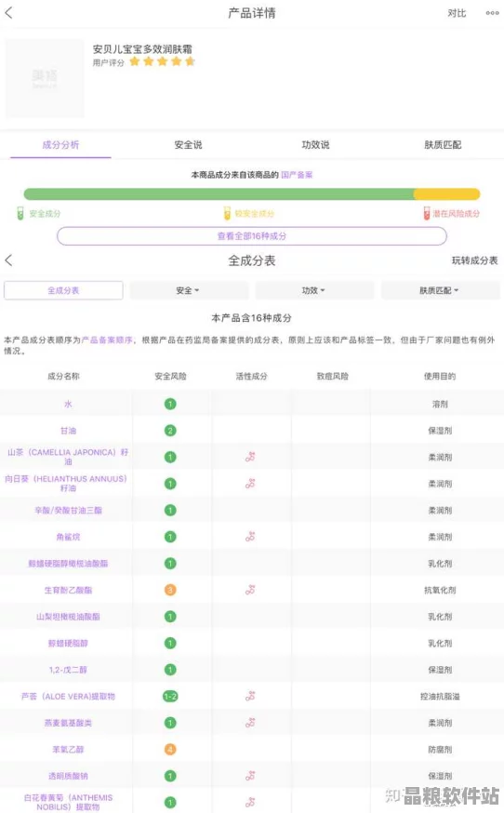The width and height of the screenshot is (504, 813).
Task: Expand the 肤质匹配 filter dropdown
Action: 440,290
